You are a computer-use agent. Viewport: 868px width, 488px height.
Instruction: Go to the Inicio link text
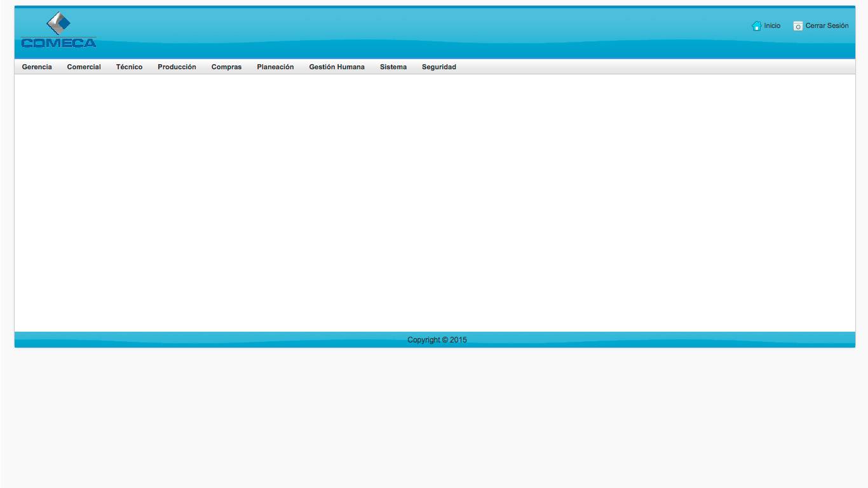[772, 26]
